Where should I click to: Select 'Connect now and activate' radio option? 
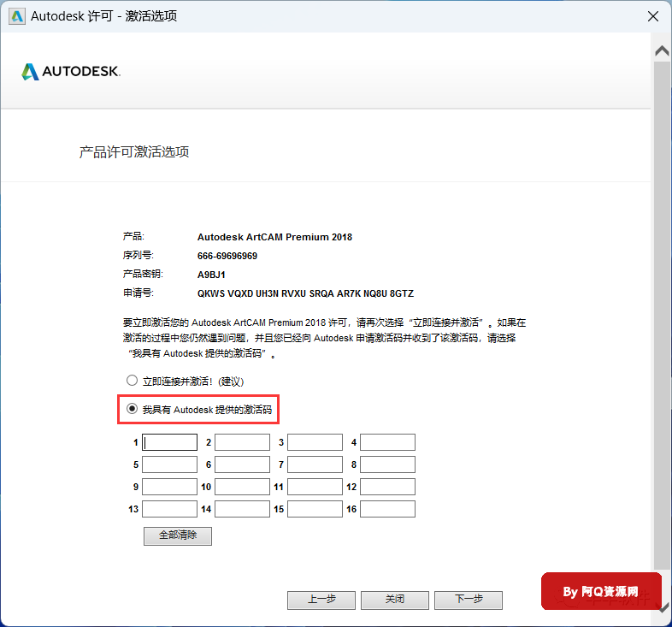(x=132, y=381)
